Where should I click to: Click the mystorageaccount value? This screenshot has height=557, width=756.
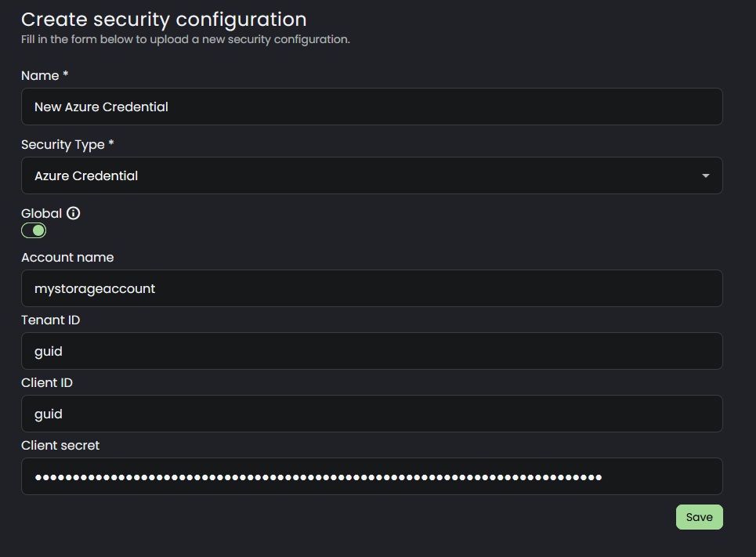click(x=94, y=288)
